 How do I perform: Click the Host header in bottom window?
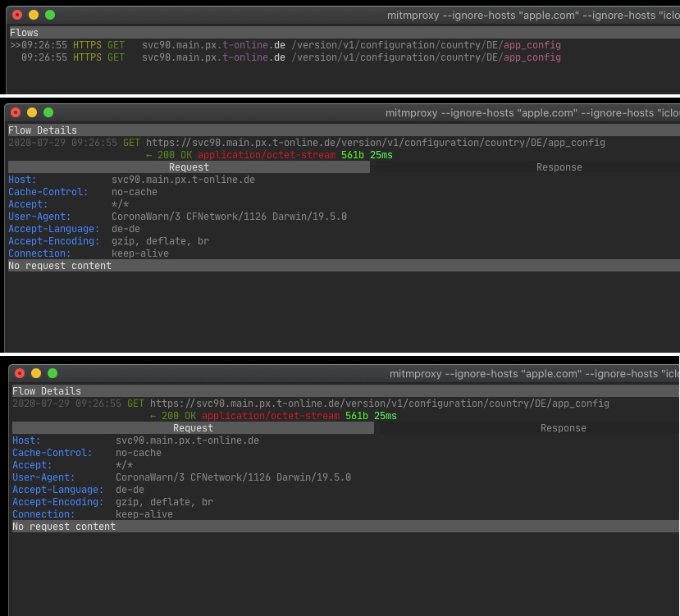click(x=26, y=440)
